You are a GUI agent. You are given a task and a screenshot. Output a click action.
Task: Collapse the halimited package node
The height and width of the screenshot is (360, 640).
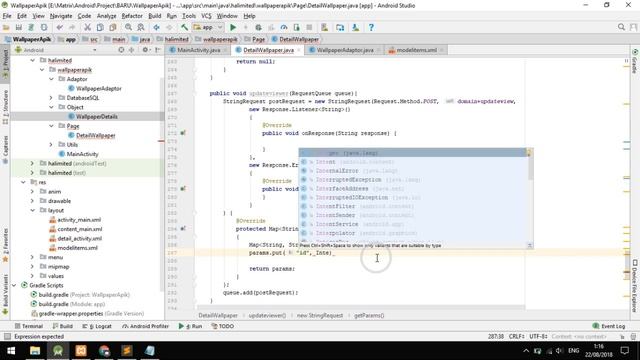(33, 60)
